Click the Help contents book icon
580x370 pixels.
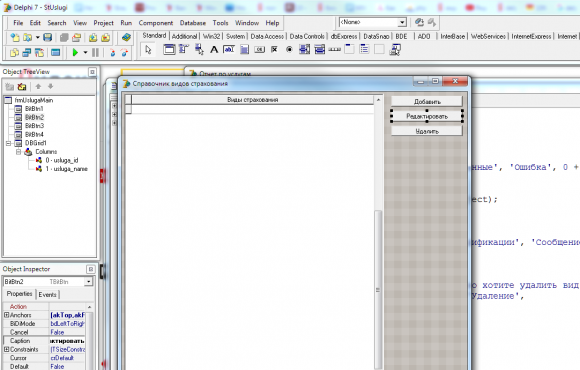[x=126, y=37]
